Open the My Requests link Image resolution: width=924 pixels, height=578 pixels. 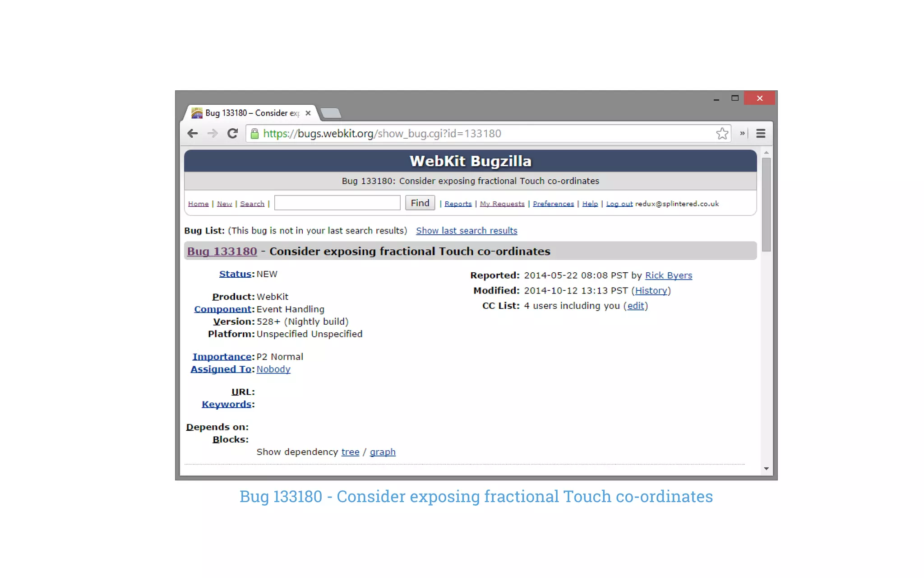point(502,204)
